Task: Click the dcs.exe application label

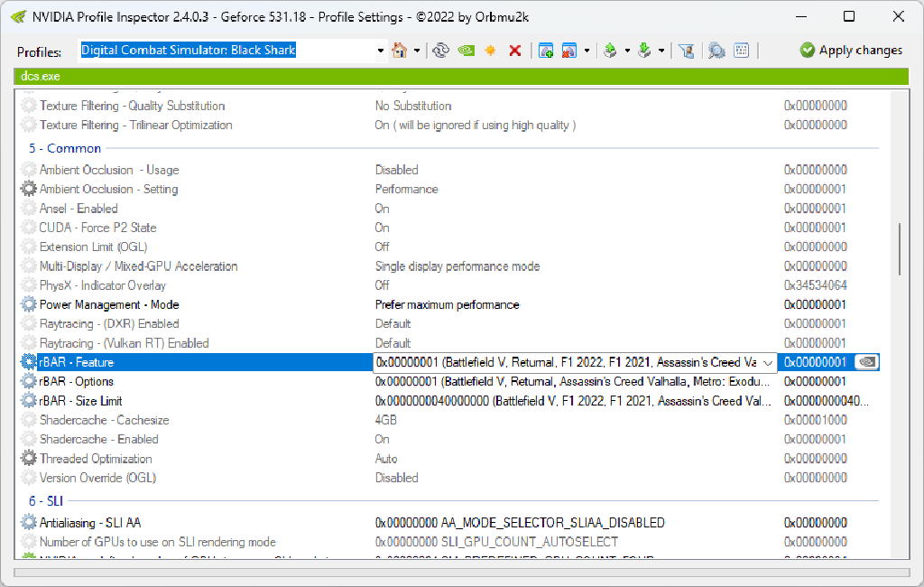Action: 41,77
